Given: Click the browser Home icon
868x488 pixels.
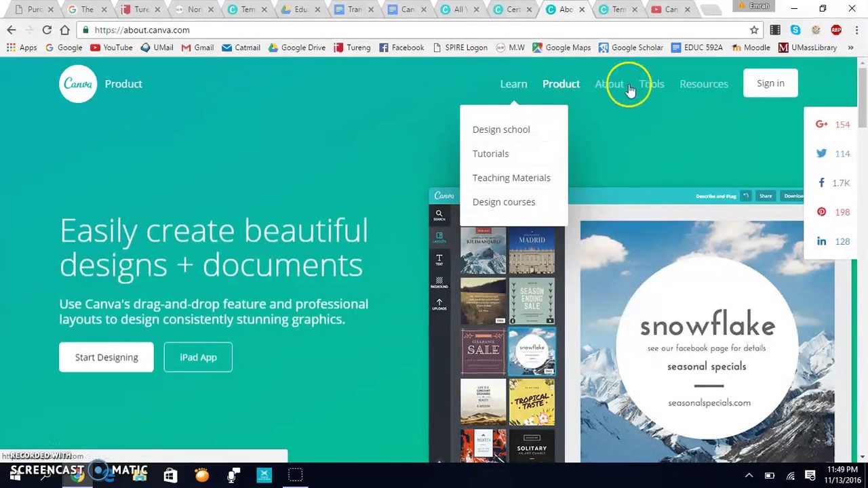Looking at the screenshot, I should tap(64, 30).
